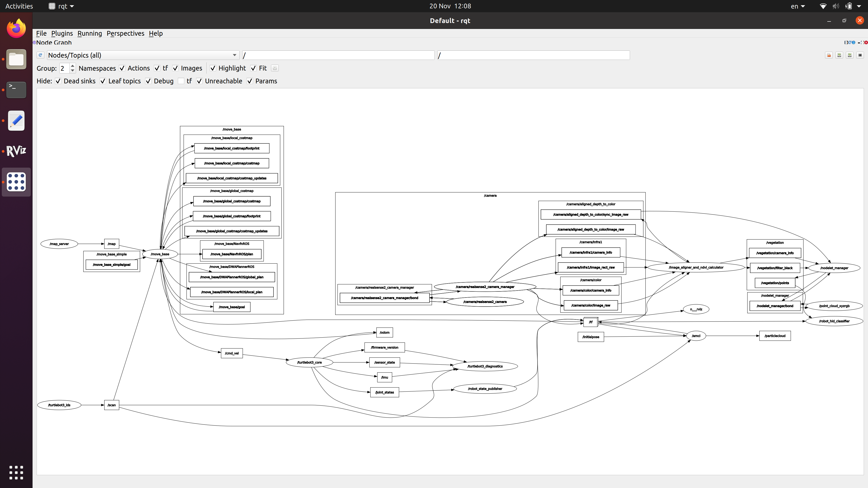Click the namespace filter text input field
Image resolution: width=868 pixels, height=488 pixels.
(x=338, y=55)
